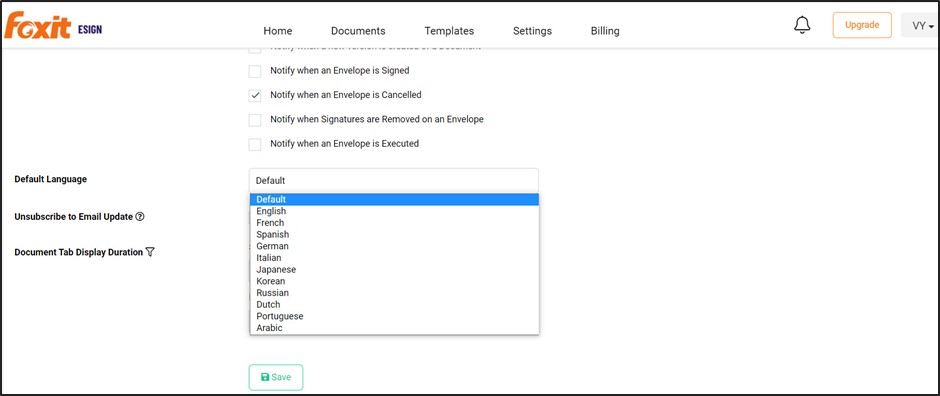The image size is (940, 396).
Task: Click the help icon beside Unsubscribe to Email Update
Action: click(140, 217)
